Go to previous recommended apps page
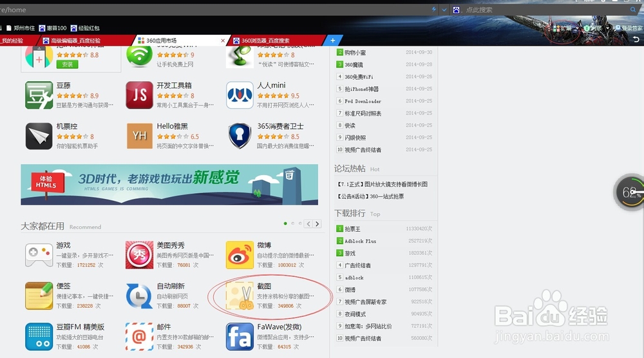 308,224
